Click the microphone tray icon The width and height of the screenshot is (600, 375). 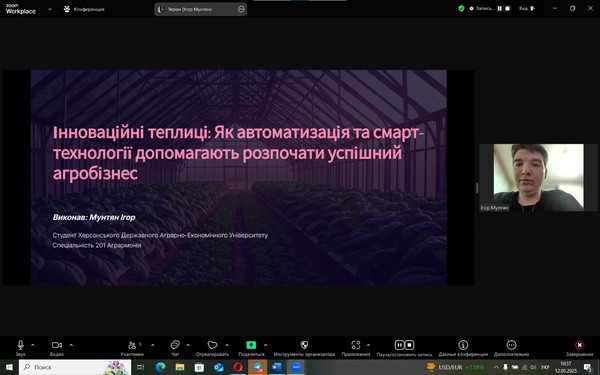[x=505, y=367]
